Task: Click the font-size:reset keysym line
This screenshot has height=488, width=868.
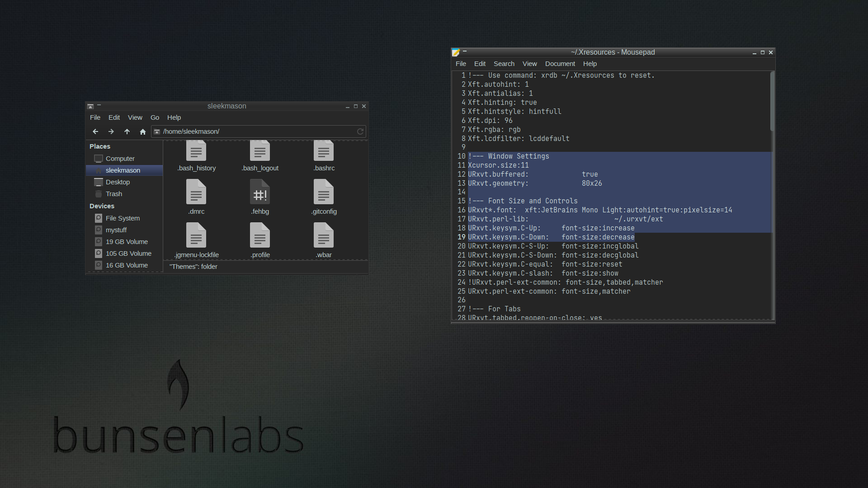Action: (x=545, y=264)
